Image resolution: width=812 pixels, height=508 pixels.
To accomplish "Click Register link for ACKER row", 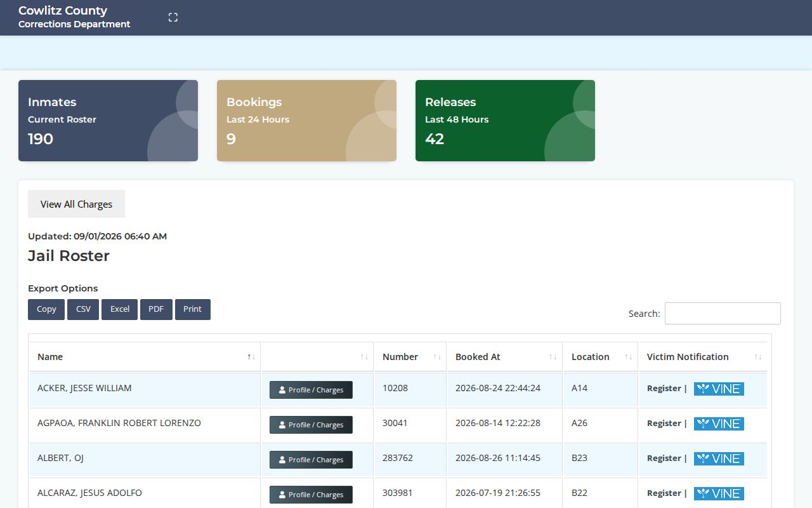I will pyautogui.click(x=664, y=389).
